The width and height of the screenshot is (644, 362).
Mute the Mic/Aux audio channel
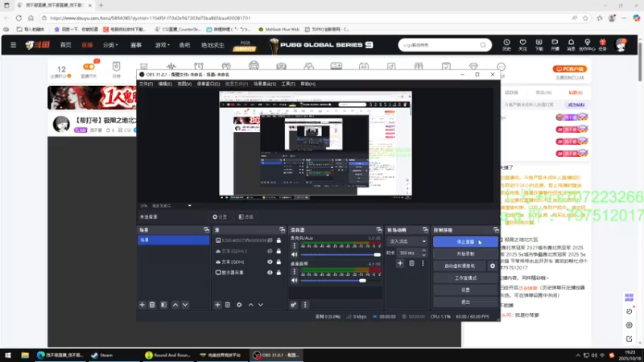[x=294, y=254]
